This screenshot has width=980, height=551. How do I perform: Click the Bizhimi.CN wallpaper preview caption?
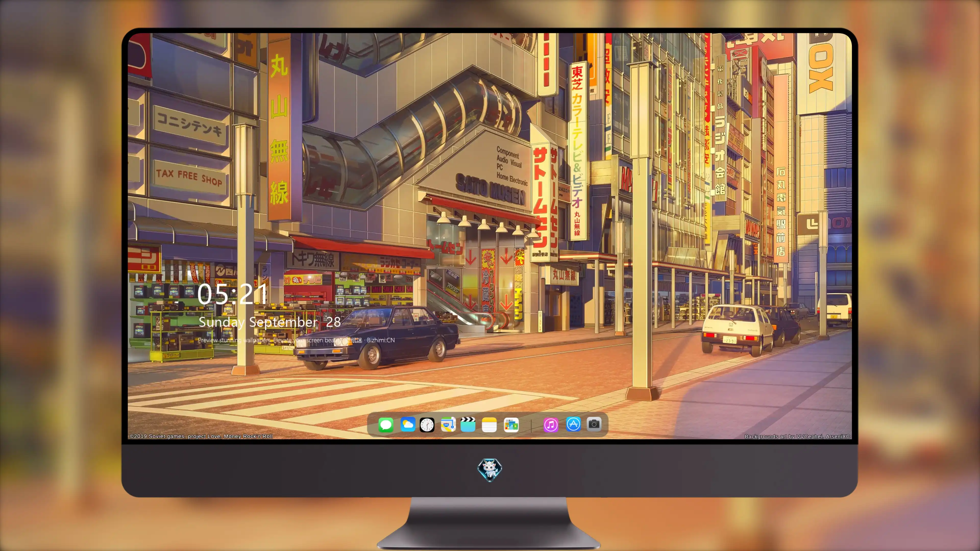tap(296, 340)
